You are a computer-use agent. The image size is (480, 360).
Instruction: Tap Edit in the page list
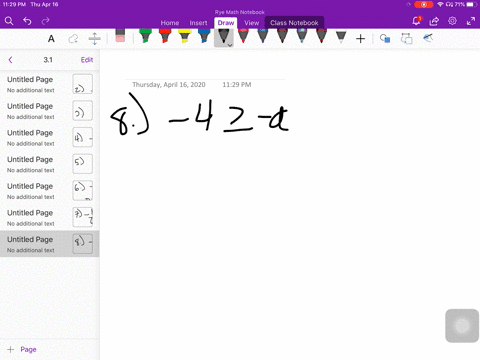(x=87, y=60)
